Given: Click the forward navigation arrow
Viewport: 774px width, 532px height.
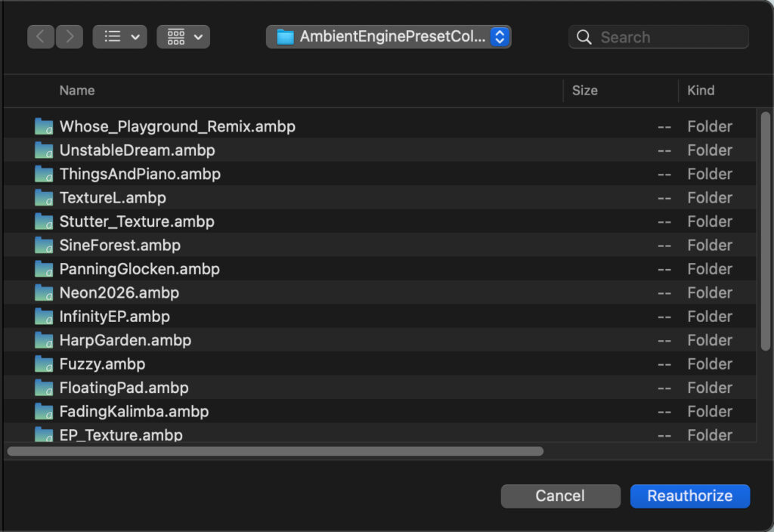Looking at the screenshot, I should (70, 36).
